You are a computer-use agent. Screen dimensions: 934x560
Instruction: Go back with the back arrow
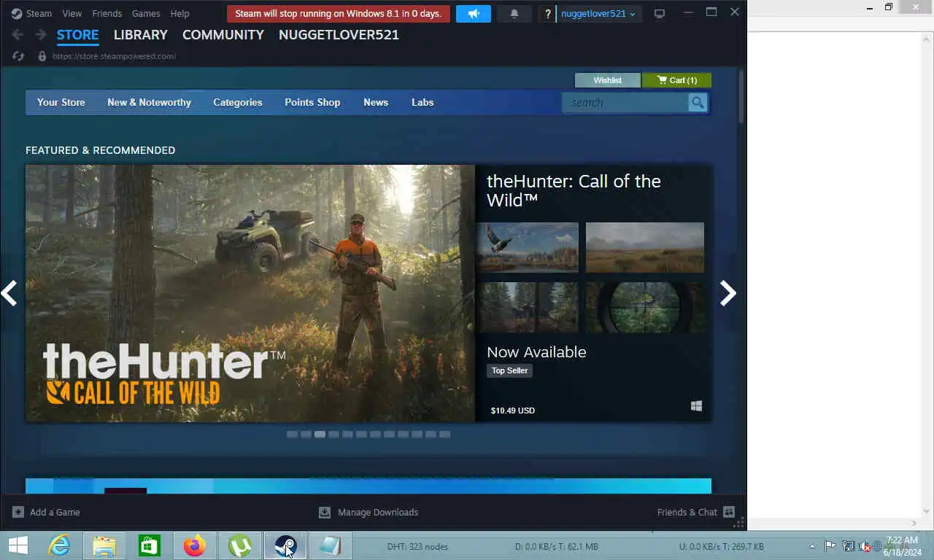18,34
